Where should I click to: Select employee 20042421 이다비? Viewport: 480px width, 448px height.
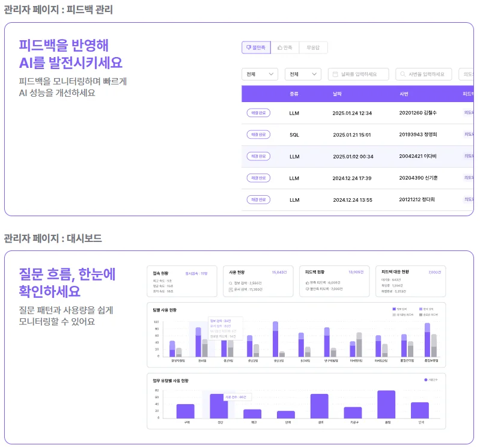pyautogui.click(x=418, y=156)
